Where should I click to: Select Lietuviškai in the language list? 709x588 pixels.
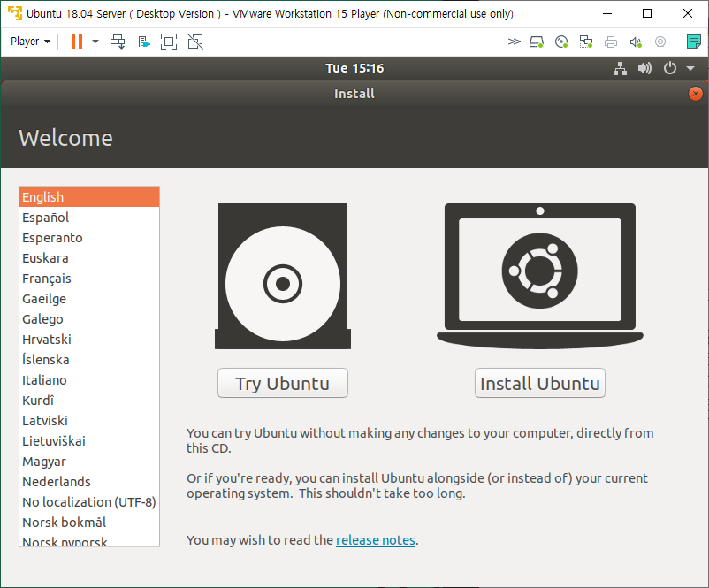pos(89,441)
